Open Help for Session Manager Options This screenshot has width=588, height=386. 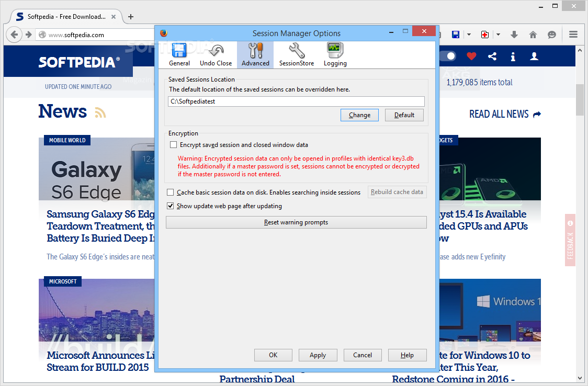[x=407, y=355]
